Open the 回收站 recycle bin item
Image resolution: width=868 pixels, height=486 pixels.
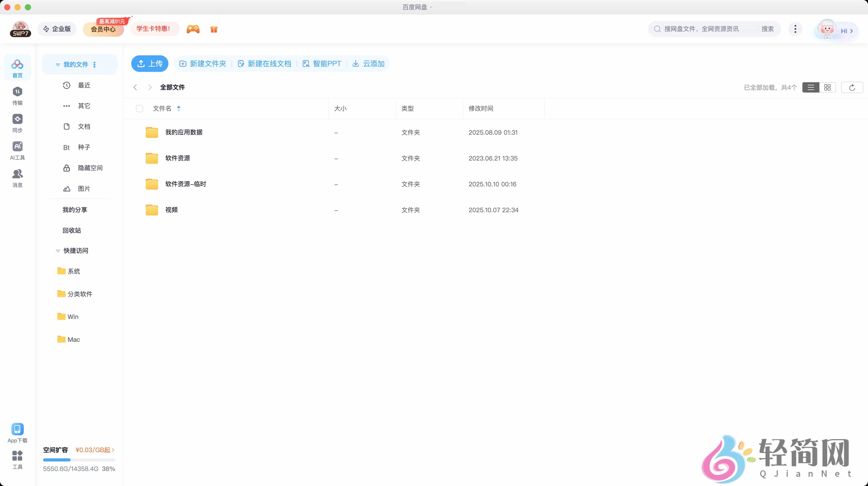[x=72, y=230]
